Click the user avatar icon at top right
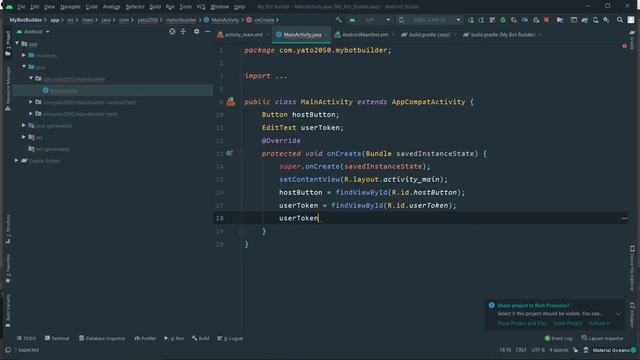 click(631, 20)
